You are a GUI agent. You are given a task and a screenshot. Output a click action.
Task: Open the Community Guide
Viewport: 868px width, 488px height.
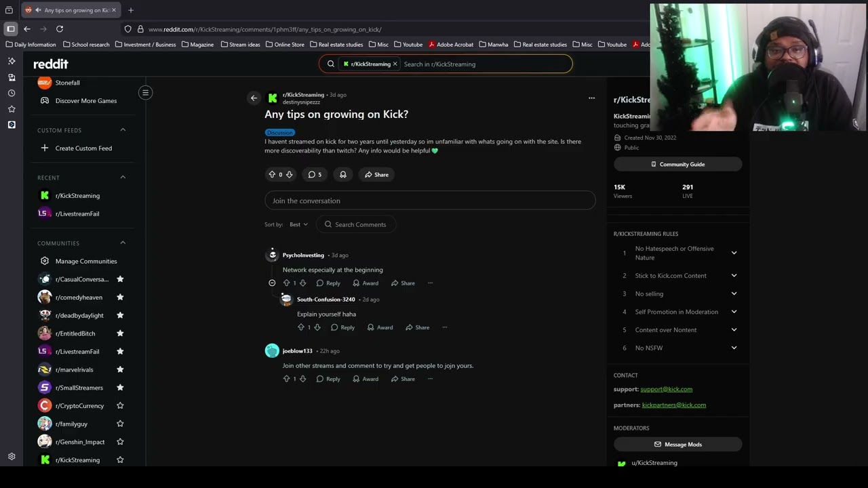[x=677, y=164]
